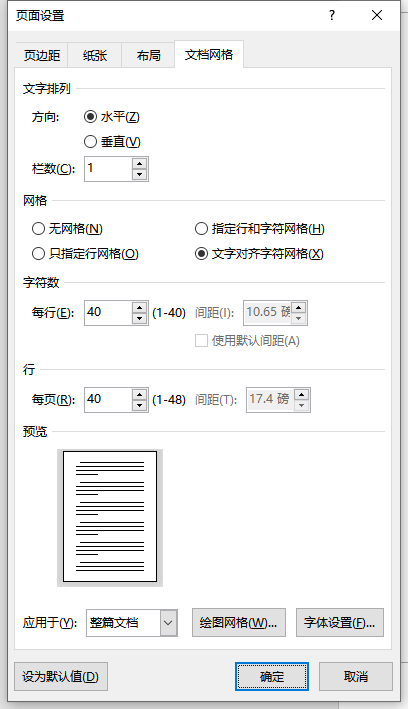The height and width of the screenshot is (709, 408).
Task: Switch to the 页边距 tab
Action: 42,55
